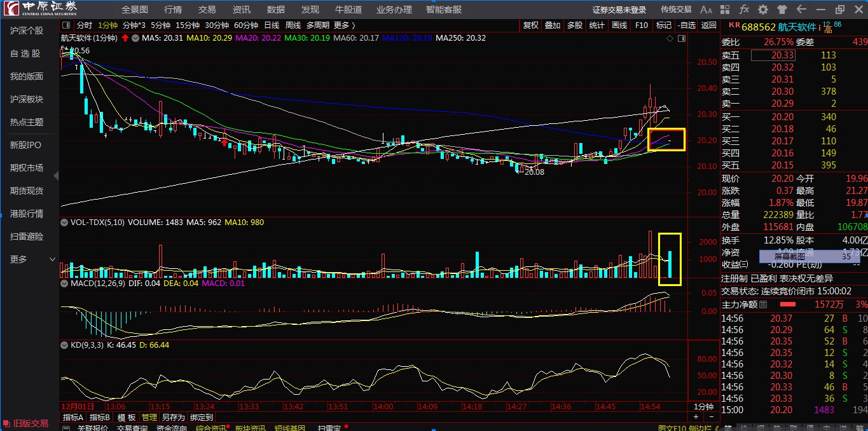Screen dimensions: 868x431
Task: Collapse the left sidebar with arrow handle
Action: click(x=56, y=175)
